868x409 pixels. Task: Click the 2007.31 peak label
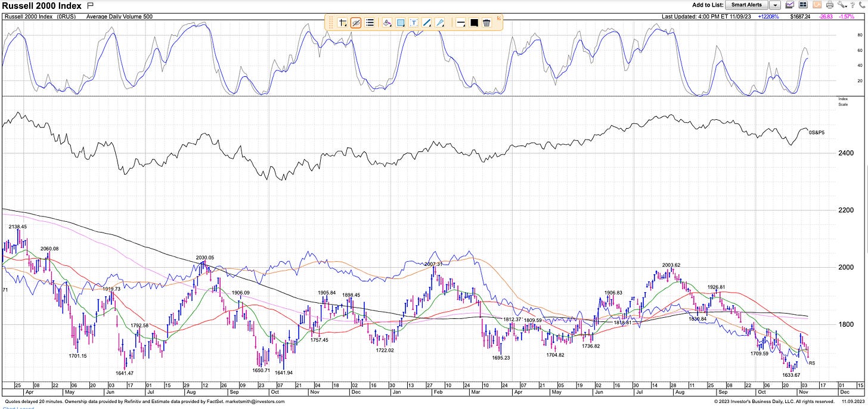point(433,264)
